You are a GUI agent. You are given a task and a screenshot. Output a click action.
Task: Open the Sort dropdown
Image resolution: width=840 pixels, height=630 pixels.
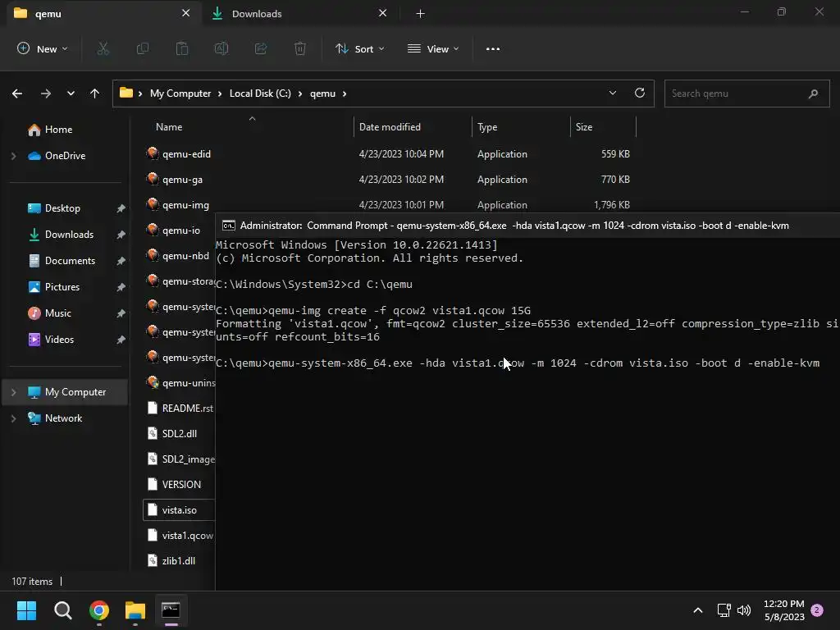point(359,48)
